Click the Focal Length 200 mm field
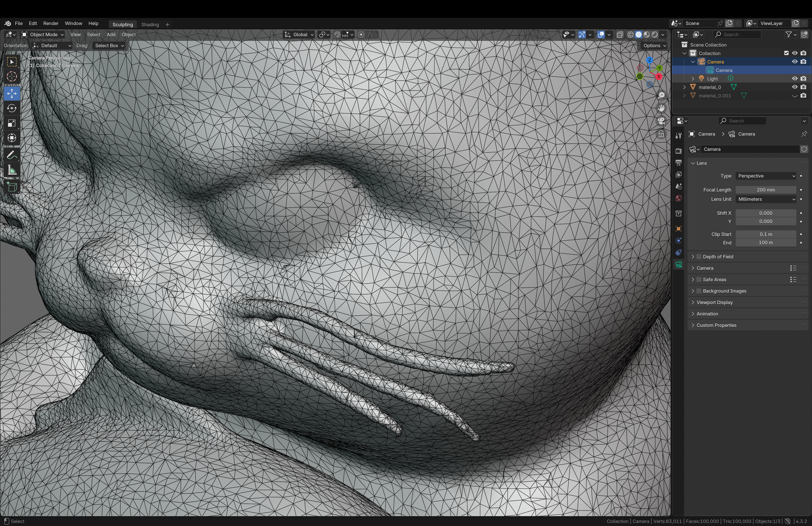The image size is (812, 526). (x=765, y=190)
